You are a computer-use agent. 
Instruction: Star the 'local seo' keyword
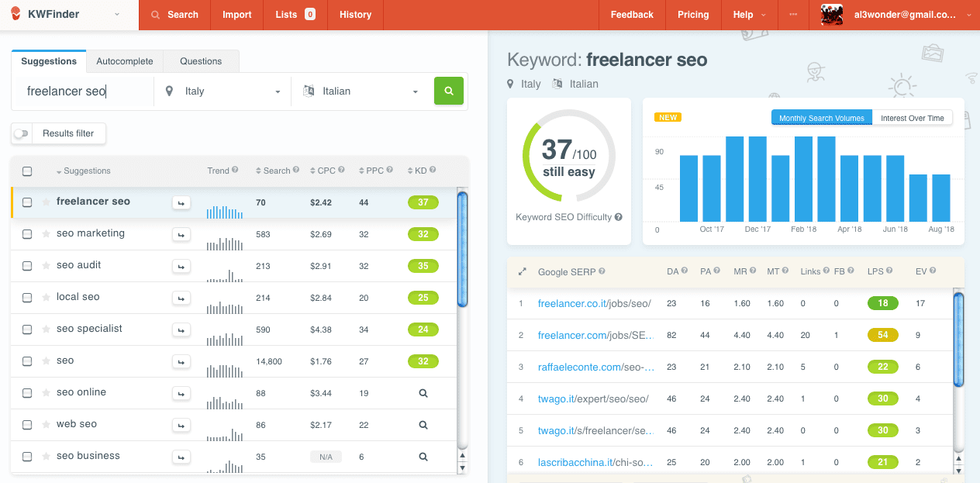click(x=46, y=298)
